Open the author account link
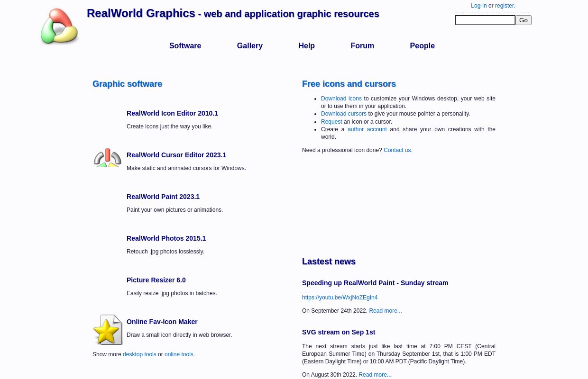The width and height of the screenshot is (588, 379). pos(367,129)
